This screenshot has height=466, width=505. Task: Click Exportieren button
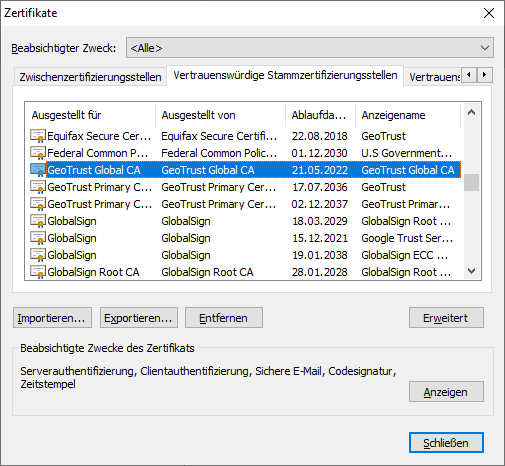139,318
